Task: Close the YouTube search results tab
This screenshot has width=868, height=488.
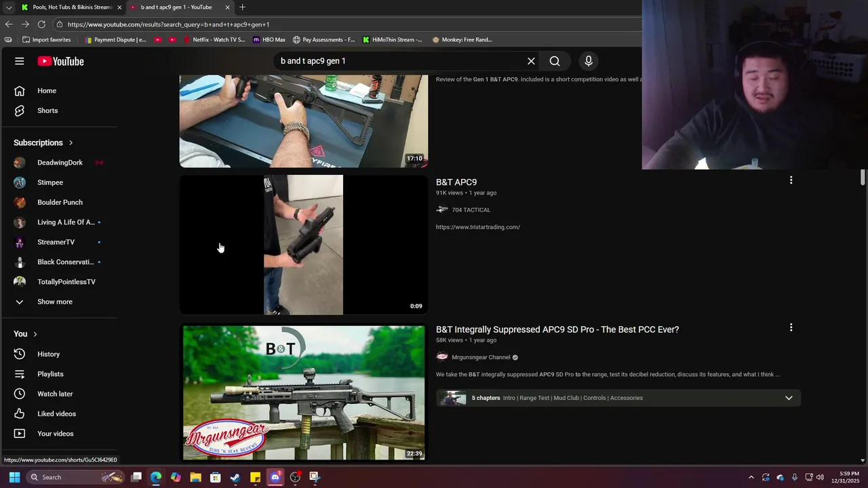Action: pyautogui.click(x=227, y=7)
